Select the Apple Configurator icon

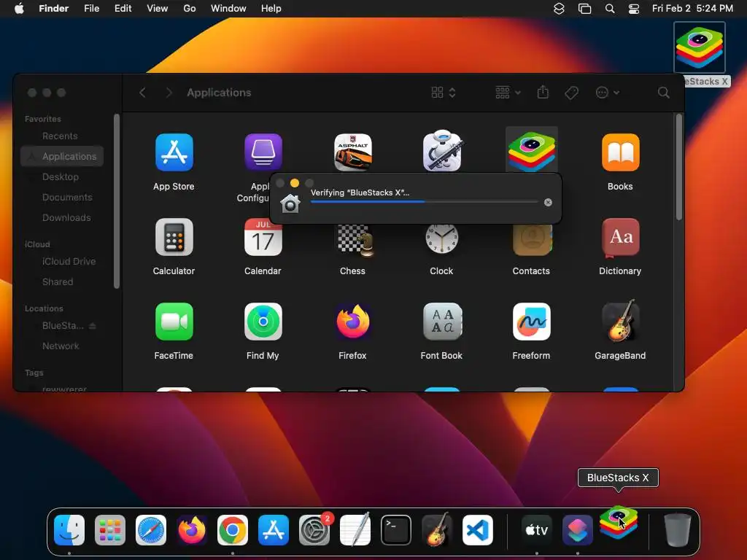[x=263, y=152]
